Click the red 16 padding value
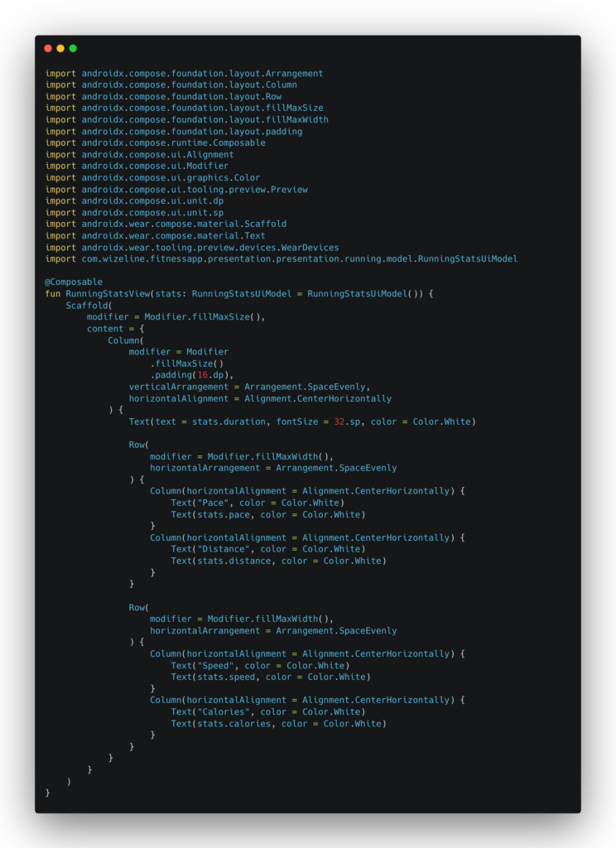616x848 pixels. pyautogui.click(x=202, y=375)
